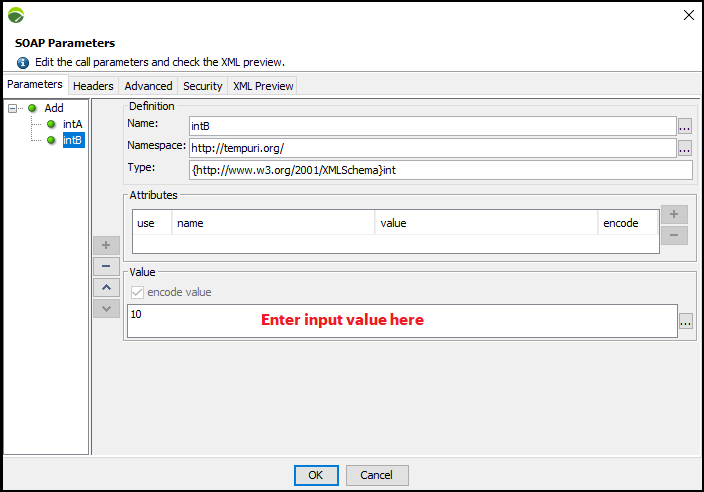Click the Cancel button

(x=377, y=475)
